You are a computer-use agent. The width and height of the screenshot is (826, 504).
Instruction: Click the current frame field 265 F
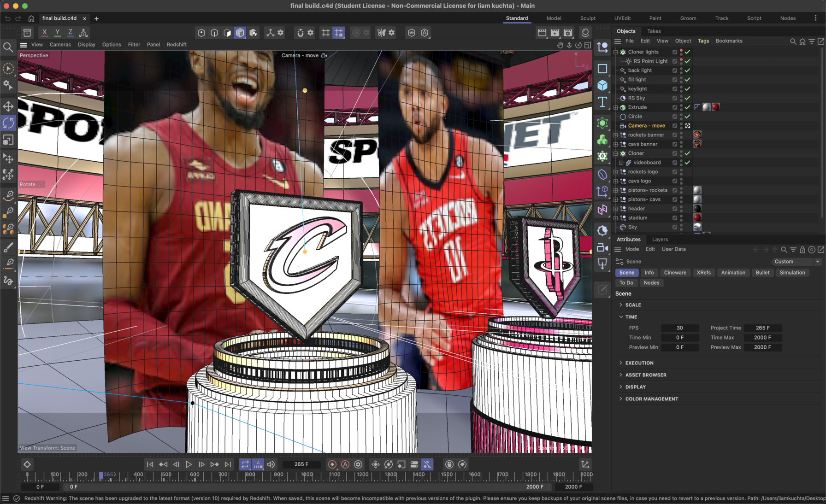point(301,464)
